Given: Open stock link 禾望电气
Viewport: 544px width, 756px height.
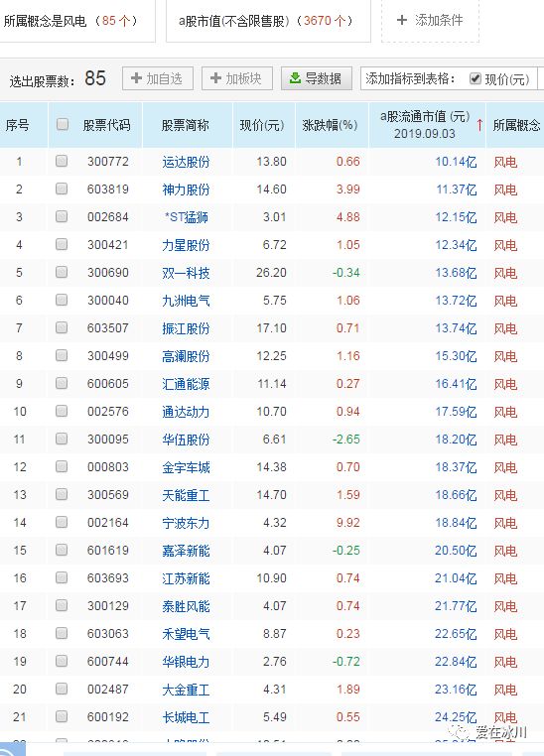Looking at the screenshot, I should 187,635.
